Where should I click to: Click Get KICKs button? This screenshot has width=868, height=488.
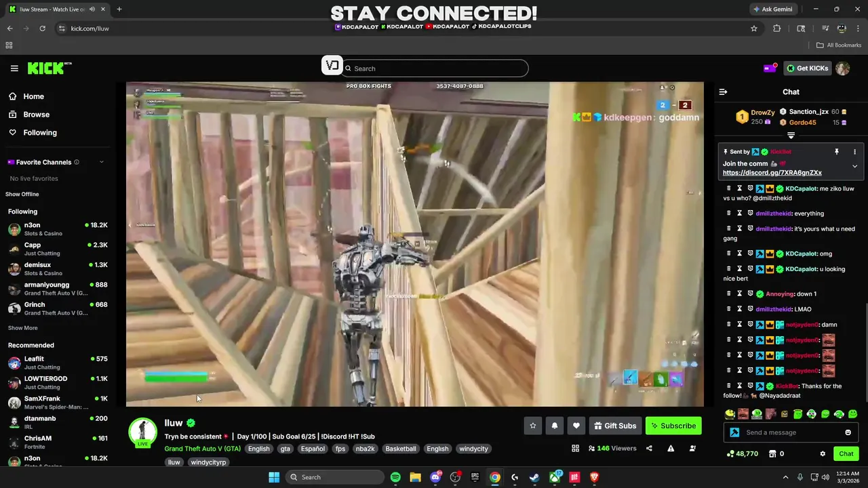click(x=807, y=68)
